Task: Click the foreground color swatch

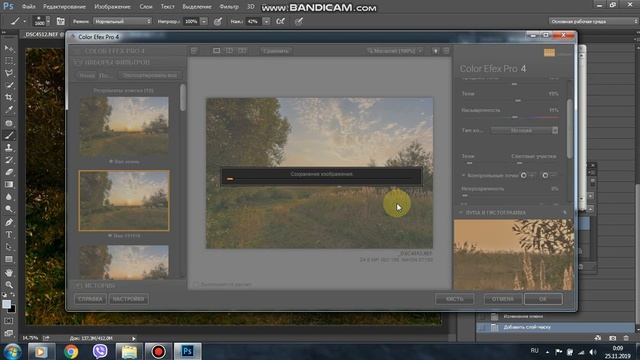Action: (x=7, y=304)
